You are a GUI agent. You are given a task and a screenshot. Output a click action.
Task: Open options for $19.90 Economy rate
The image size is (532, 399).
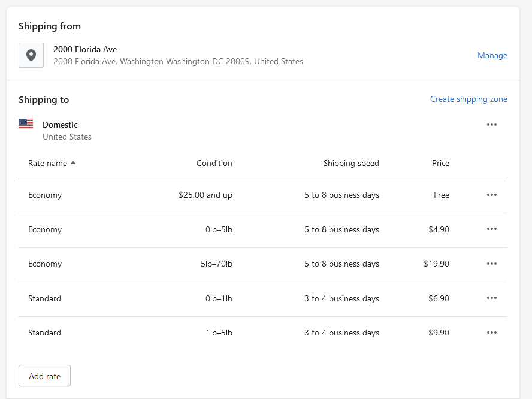[492, 264]
